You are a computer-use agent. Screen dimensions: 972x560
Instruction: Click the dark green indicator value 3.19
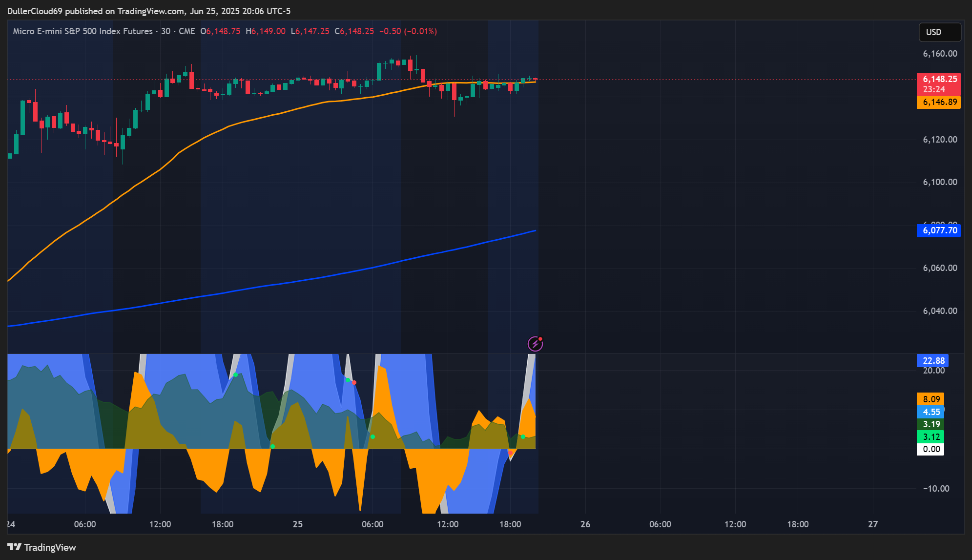click(931, 424)
